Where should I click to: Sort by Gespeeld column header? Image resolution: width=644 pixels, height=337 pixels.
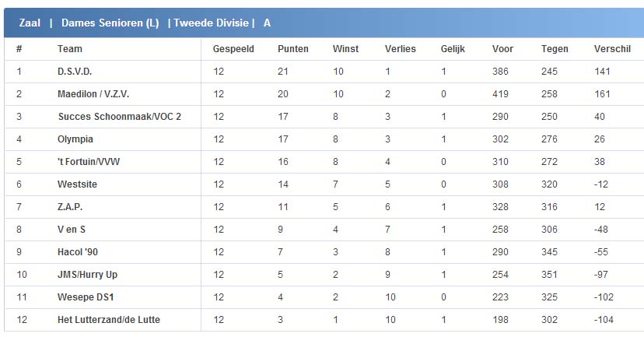tap(233, 49)
